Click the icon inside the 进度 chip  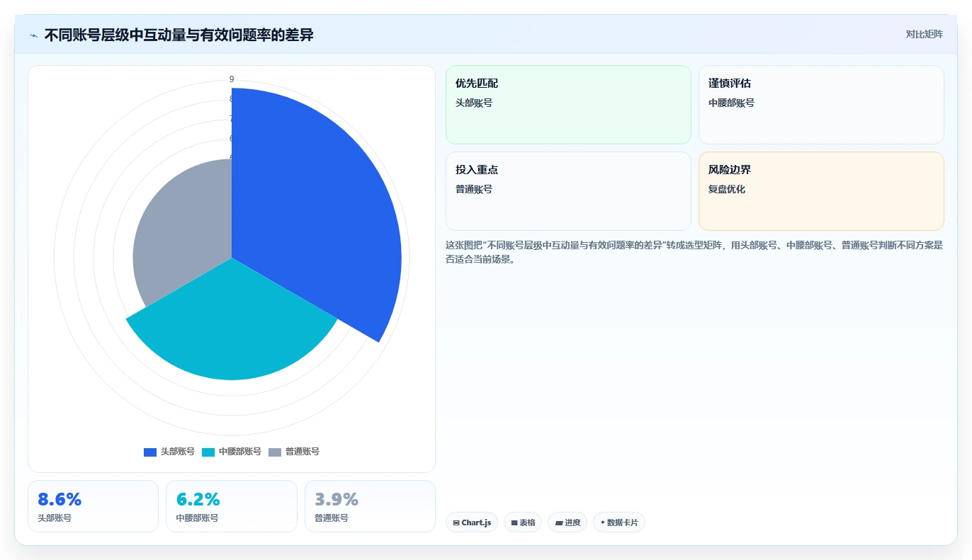point(558,522)
